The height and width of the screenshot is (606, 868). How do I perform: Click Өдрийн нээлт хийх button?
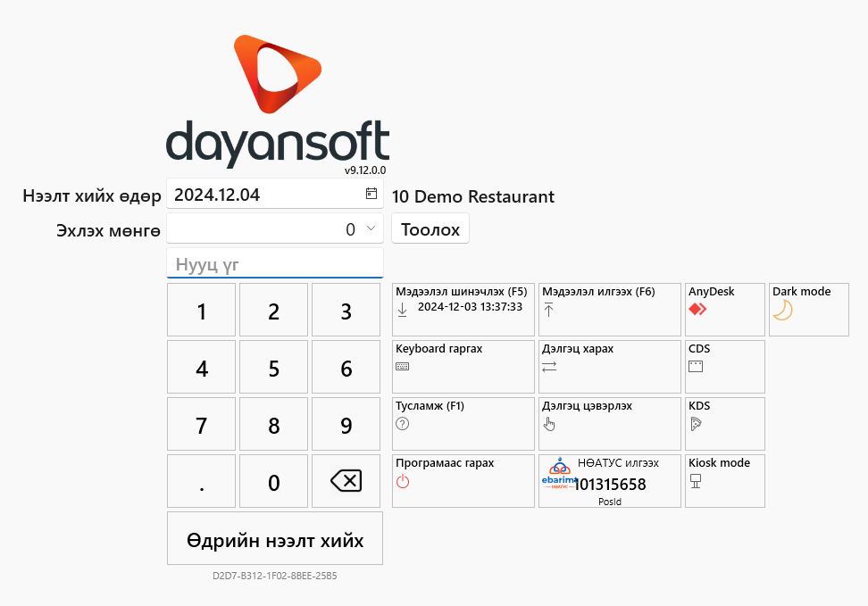tap(274, 538)
